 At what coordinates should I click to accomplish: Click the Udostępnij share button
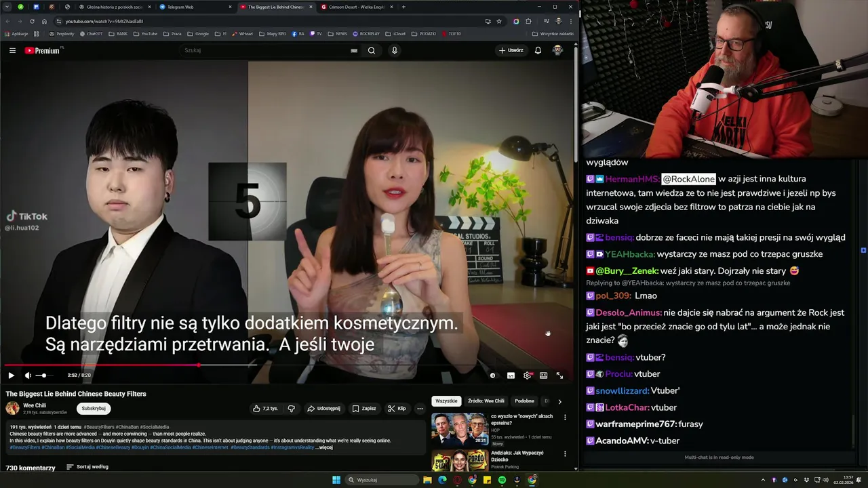(323, 409)
